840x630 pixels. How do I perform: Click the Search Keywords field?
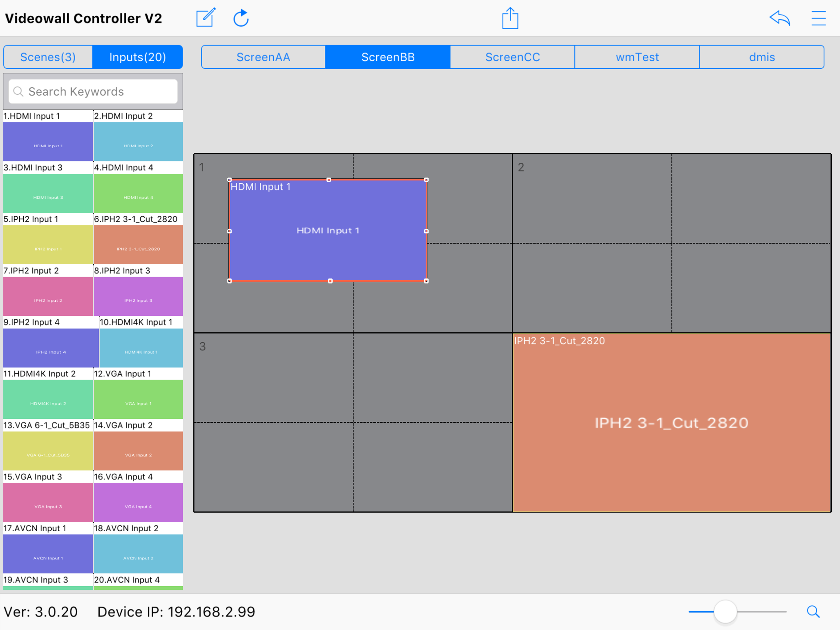[93, 92]
